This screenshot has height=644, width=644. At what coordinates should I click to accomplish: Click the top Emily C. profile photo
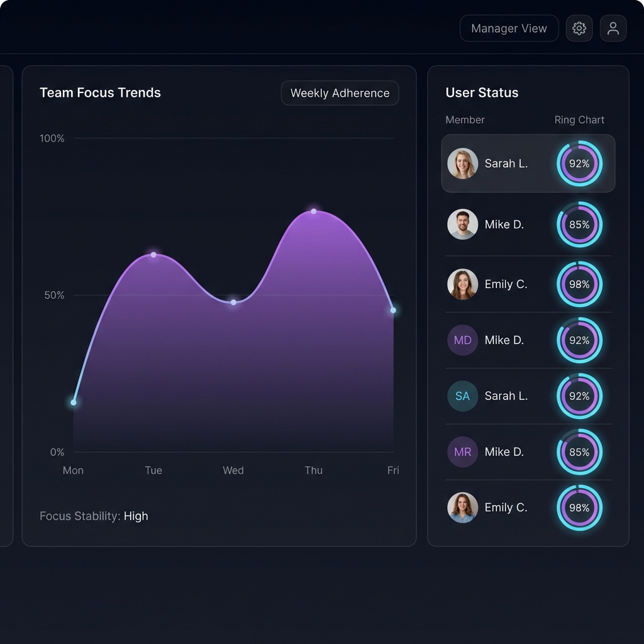tap(463, 284)
